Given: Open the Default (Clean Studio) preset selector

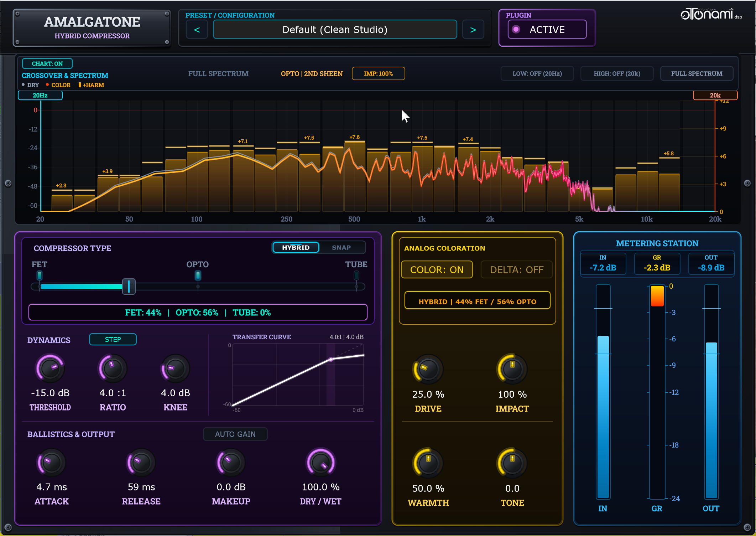Looking at the screenshot, I should (x=335, y=30).
